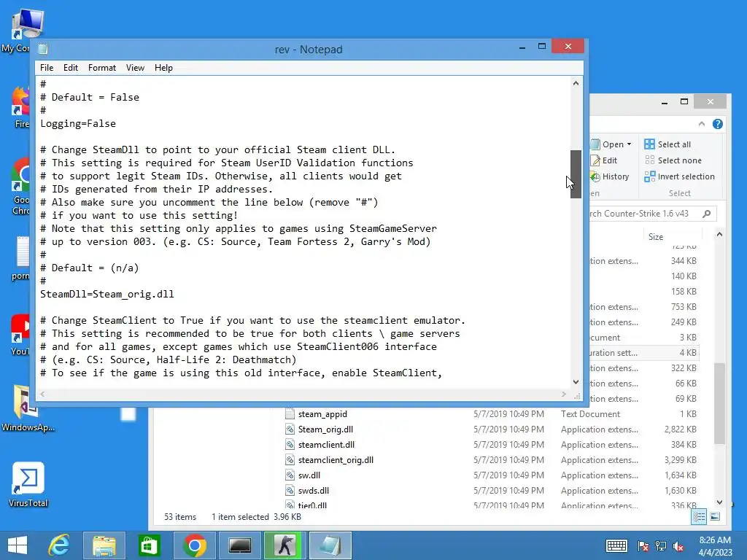
Task: Click Notepad vertical scrollbar up arrow
Action: 576,83
